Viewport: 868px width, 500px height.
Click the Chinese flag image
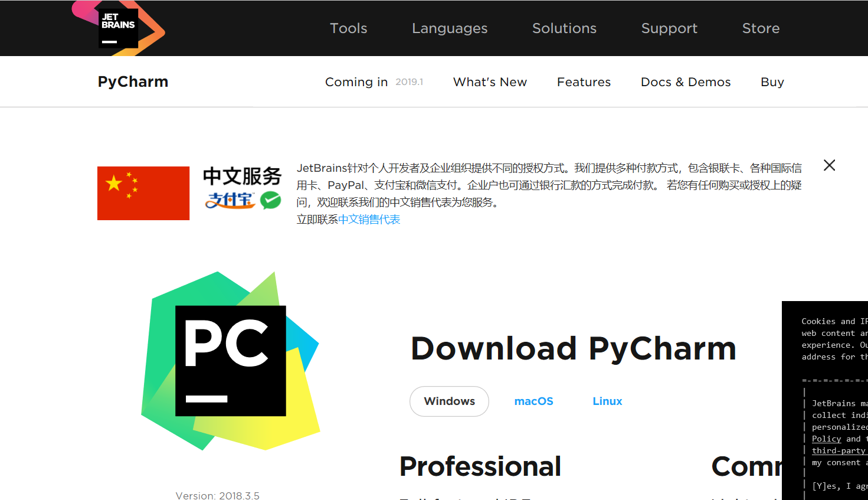[143, 193]
